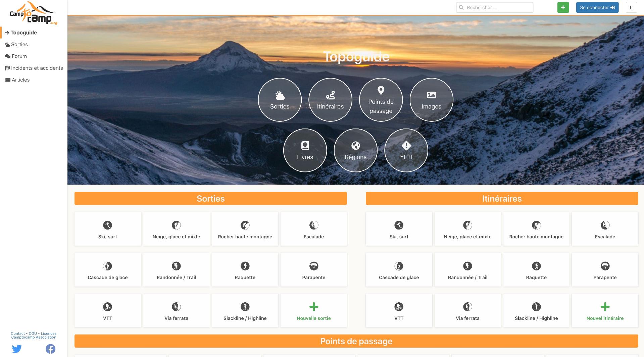
Task: Open Articles in the sidebar menu
Action: (34, 80)
